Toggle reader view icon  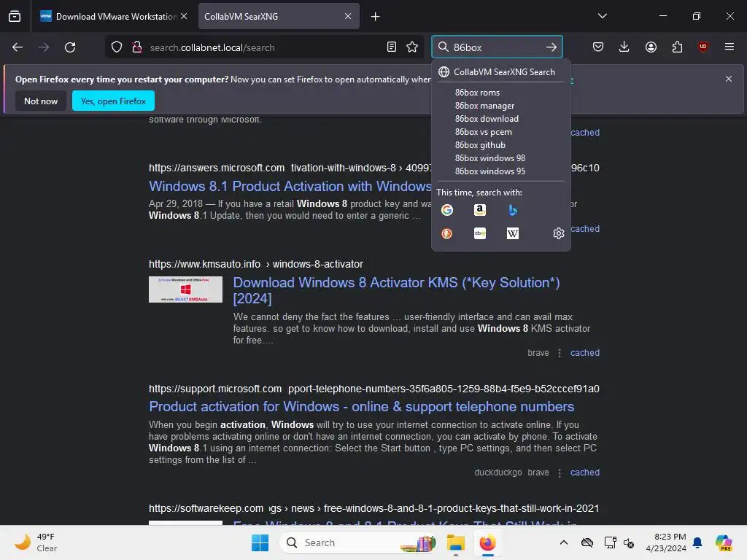coord(392,47)
